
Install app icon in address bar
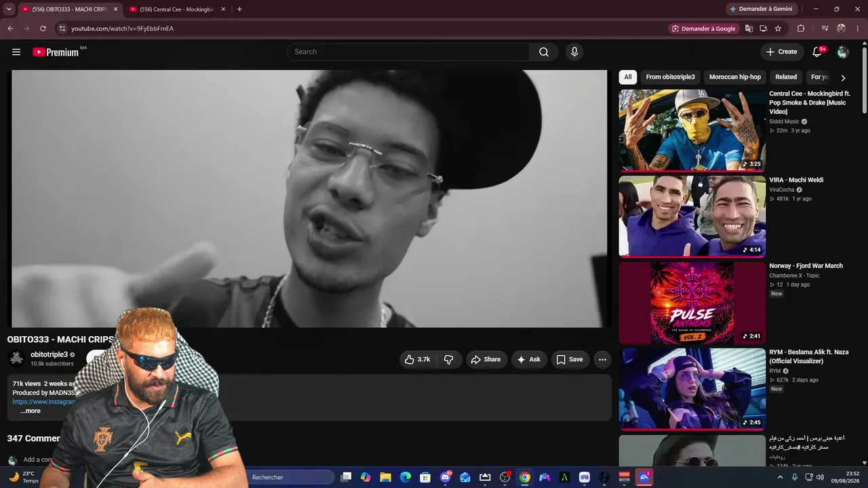pyautogui.click(x=764, y=28)
